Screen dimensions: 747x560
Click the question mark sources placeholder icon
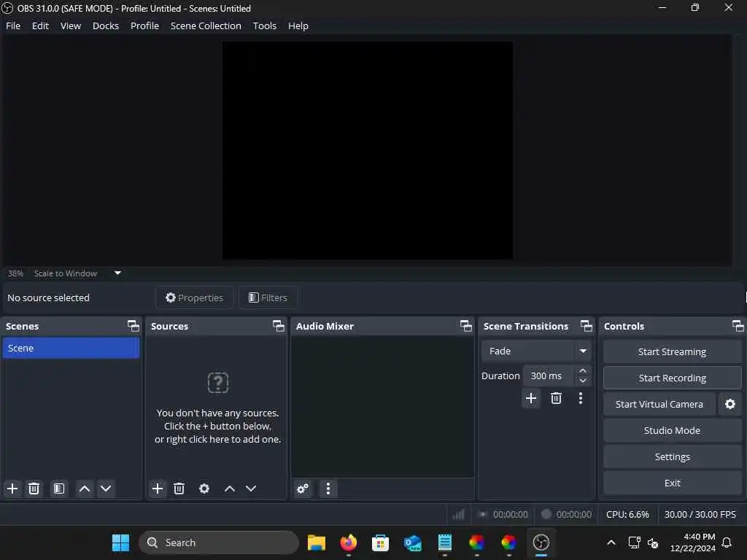(x=218, y=383)
